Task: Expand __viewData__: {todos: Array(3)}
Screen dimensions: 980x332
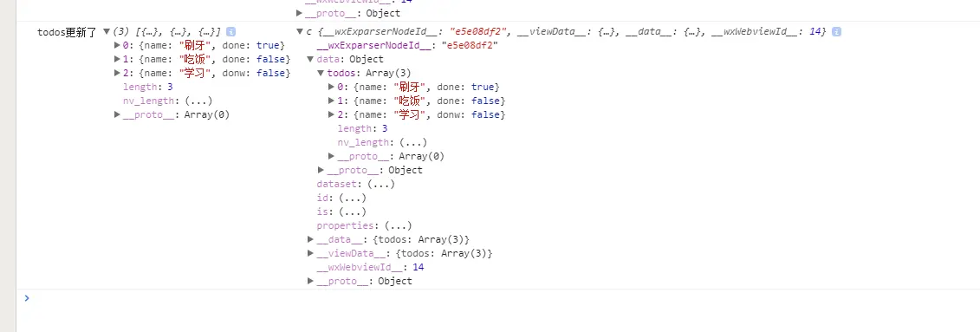Action: pyautogui.click(x=310, y=253)
